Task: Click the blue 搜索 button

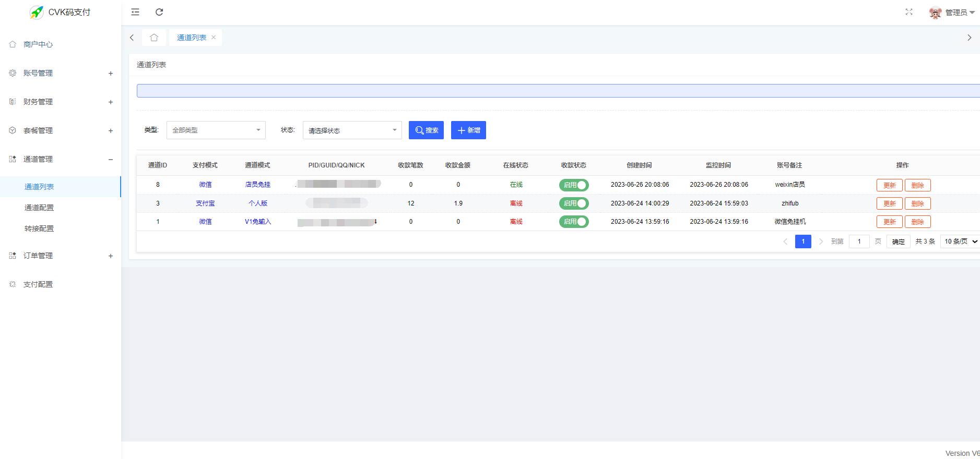Action: tap(426, 130)
